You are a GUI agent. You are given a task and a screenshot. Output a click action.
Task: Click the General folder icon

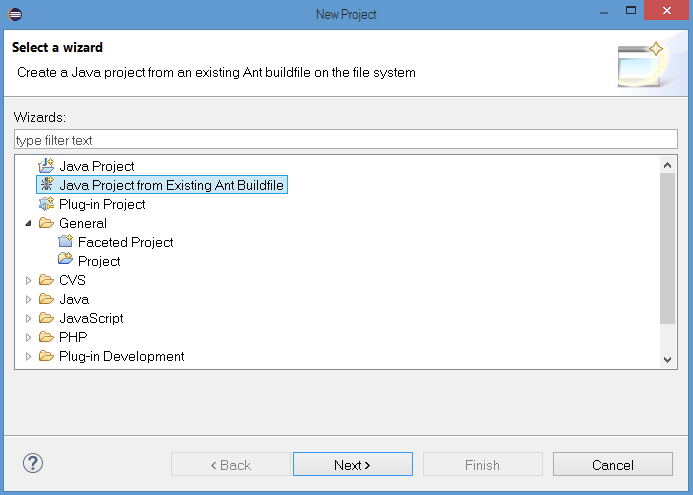tap(46, 223)
